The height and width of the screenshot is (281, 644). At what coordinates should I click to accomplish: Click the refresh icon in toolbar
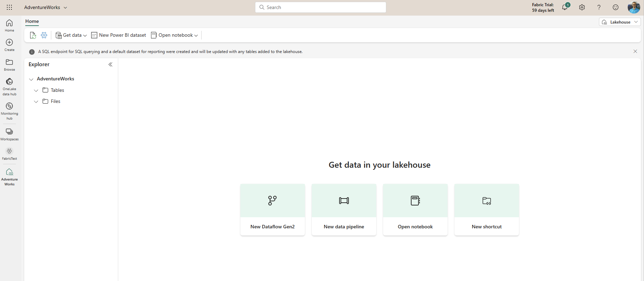pos(33,35)
